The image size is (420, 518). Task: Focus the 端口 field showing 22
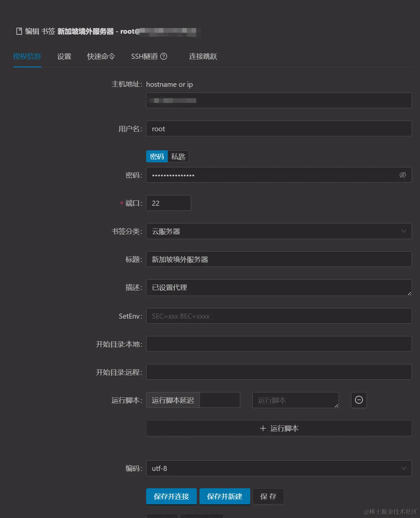tap(168, 203)
